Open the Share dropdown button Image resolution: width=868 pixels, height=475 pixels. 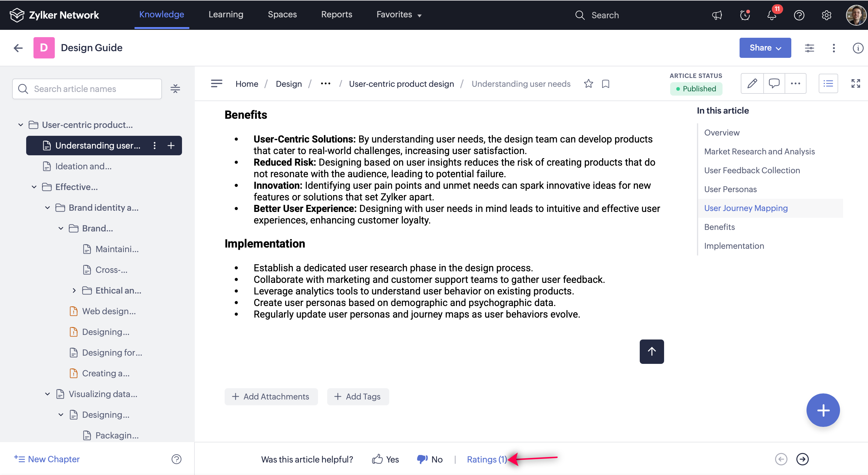(x=765, y=47)
